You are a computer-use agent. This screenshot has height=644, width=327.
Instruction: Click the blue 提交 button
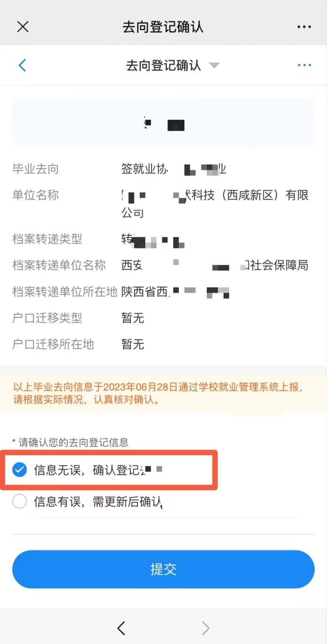(x=163, y=569)
